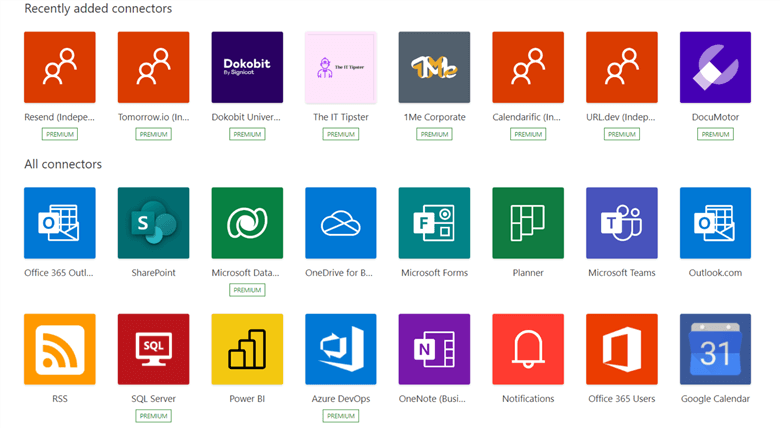This screenshot has width=780, height=428.
Task: Click the Premium badge under SQL Server
Action: [153, 416]
